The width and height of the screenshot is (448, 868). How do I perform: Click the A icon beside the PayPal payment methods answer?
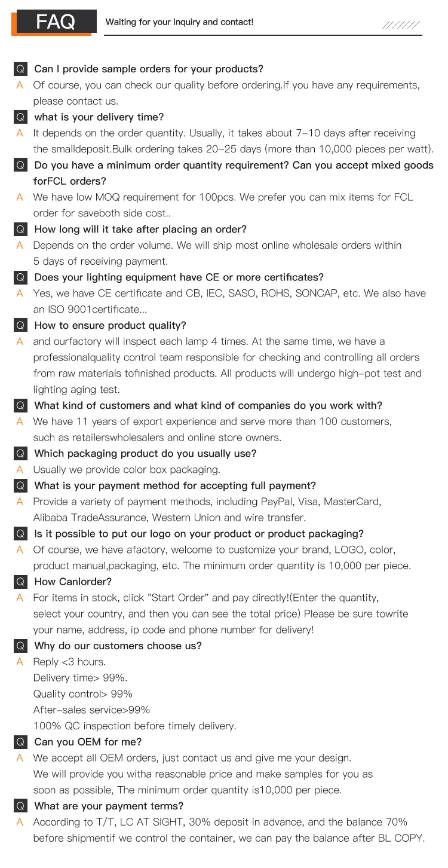20,502
